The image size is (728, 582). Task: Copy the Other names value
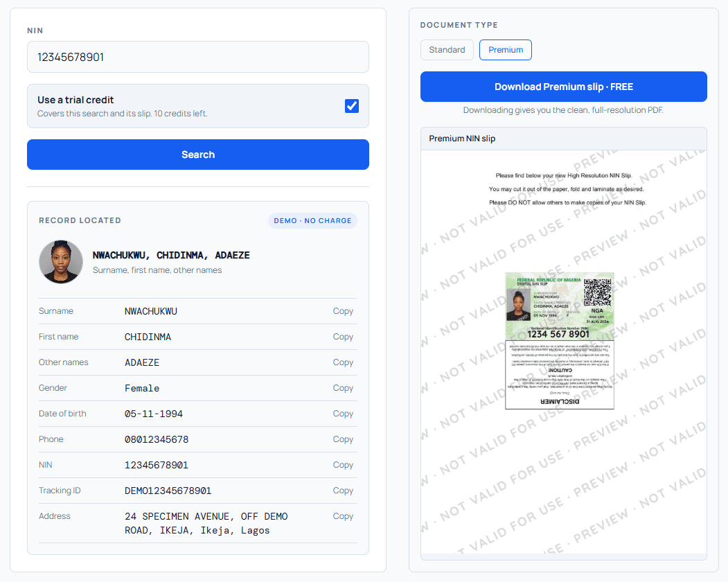coord(343,362)
